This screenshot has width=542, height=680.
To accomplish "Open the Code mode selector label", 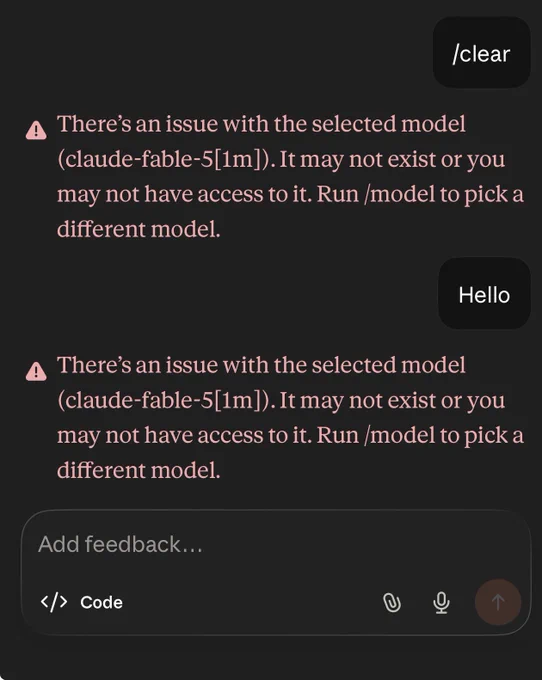I will (x=101, y=602).
